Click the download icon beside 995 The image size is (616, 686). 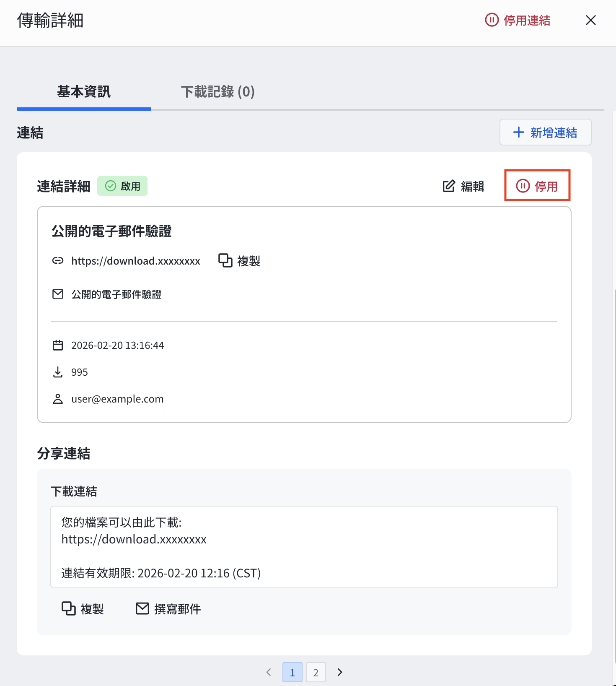(58, 372)
